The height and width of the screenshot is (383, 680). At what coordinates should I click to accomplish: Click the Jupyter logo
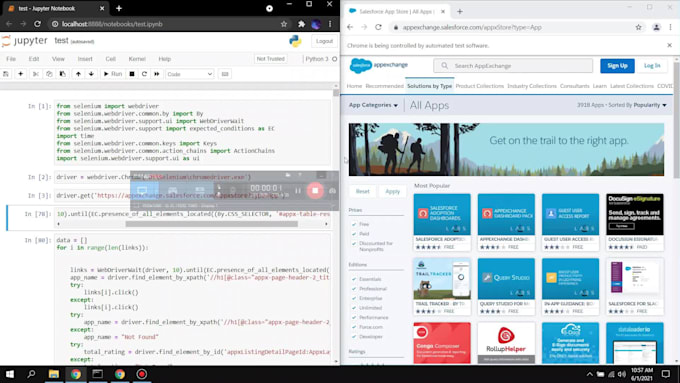25,41
